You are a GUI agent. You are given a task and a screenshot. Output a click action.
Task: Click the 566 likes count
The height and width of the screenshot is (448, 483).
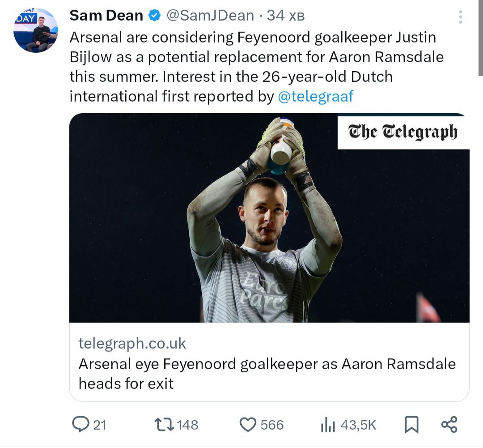[x=272, y=425]
